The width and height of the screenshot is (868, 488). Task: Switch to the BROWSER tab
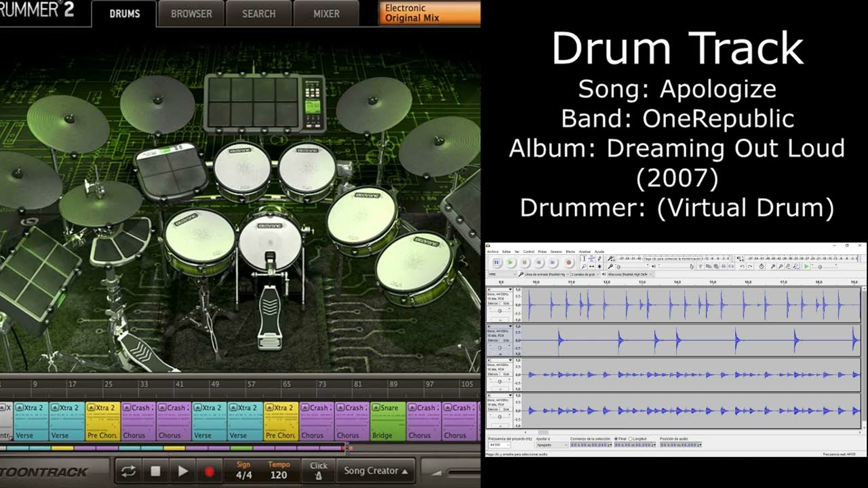click(191, 14)
